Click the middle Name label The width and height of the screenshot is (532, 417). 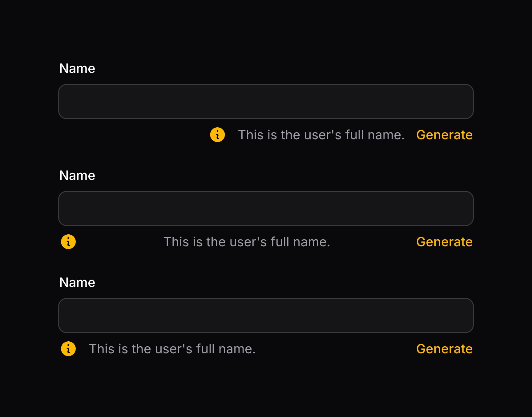click(77, 175)
